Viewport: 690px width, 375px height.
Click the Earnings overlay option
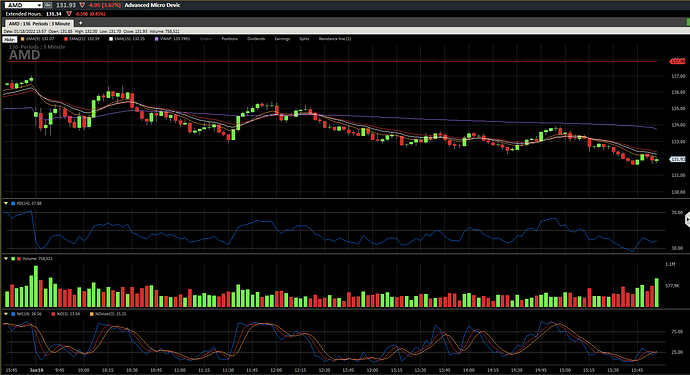283,39
